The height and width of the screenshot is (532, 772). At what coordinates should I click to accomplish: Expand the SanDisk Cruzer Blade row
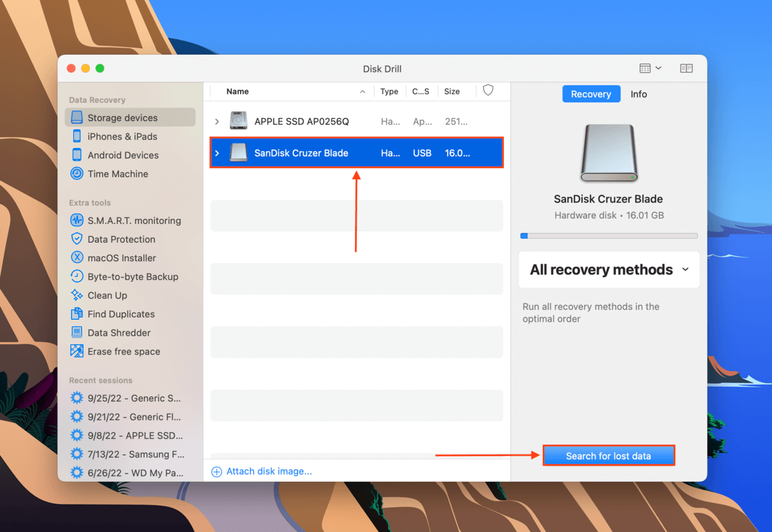tap(217, 153)
